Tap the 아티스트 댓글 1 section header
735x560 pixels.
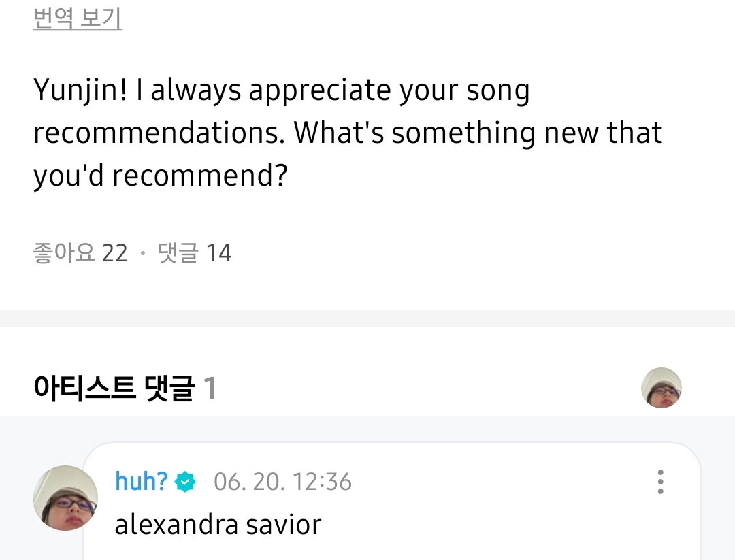[125, 388]
